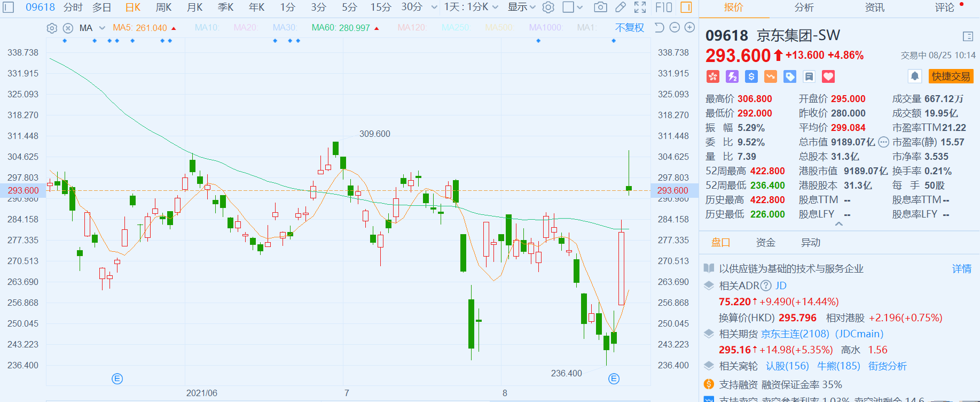Open the 分析 analysis tab

pos(804,7)
